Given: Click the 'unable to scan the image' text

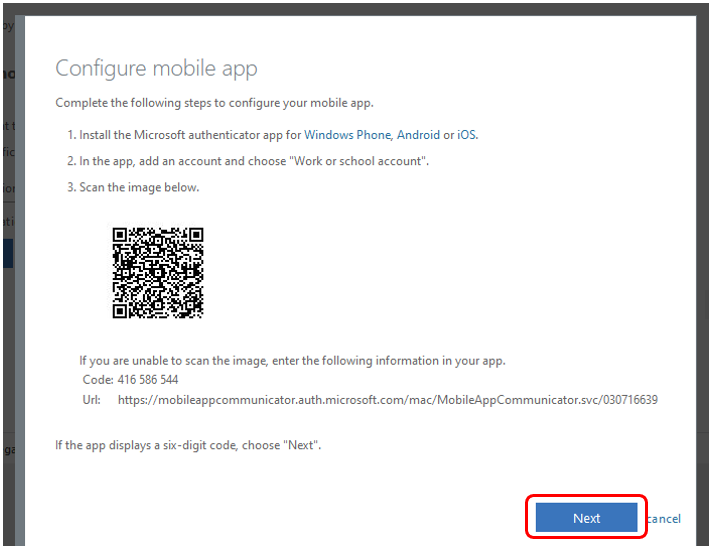Looking at the screenshot, I should 293,360.
